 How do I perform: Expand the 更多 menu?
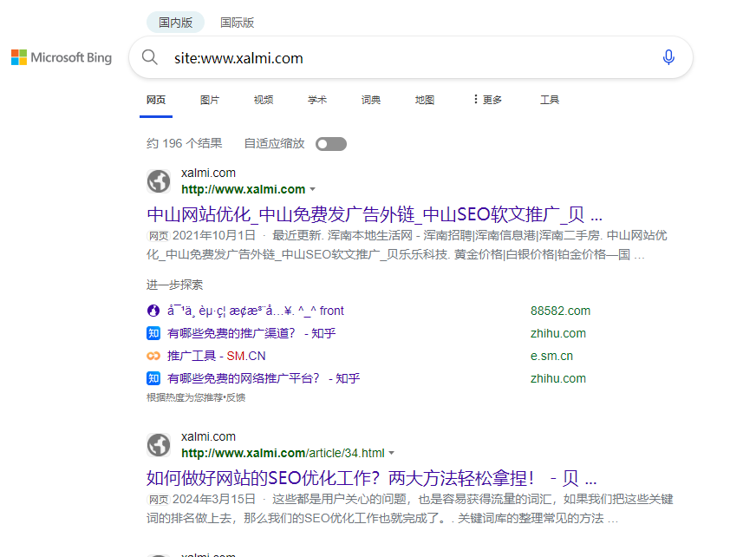click(487, 100)
